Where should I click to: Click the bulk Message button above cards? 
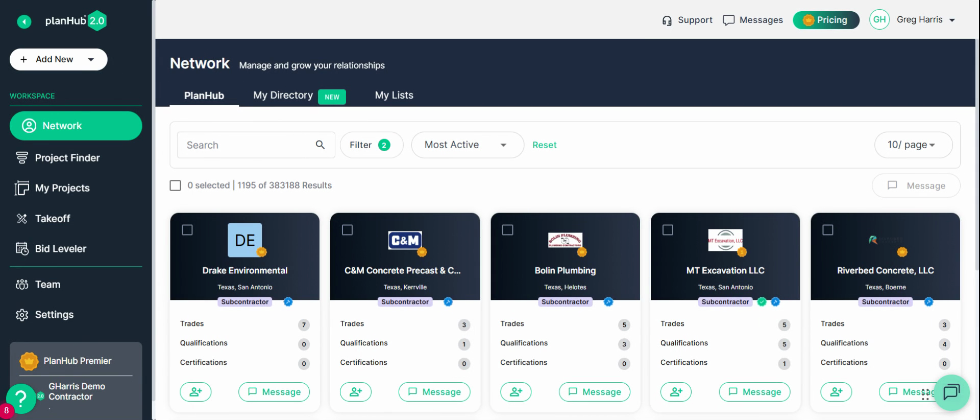(916, 186)
